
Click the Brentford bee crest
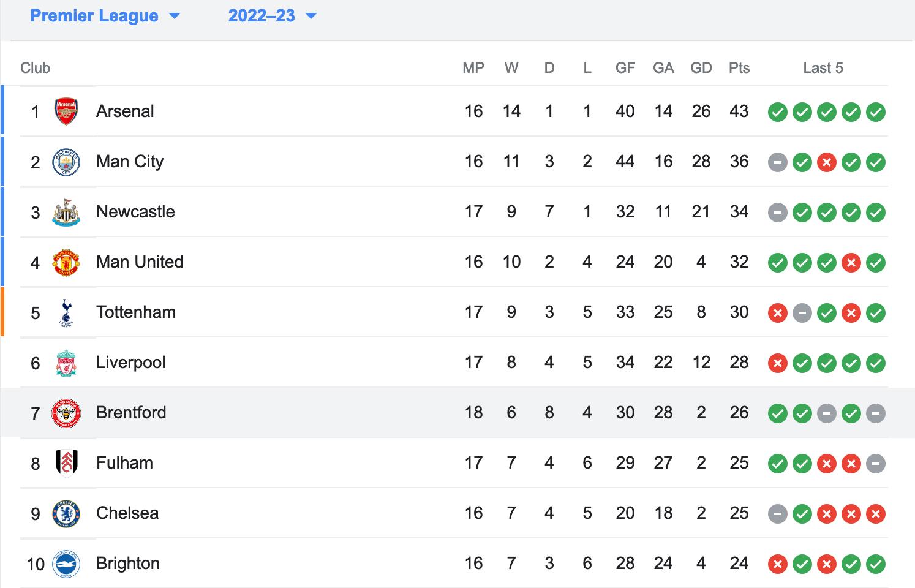coord(66,413)
